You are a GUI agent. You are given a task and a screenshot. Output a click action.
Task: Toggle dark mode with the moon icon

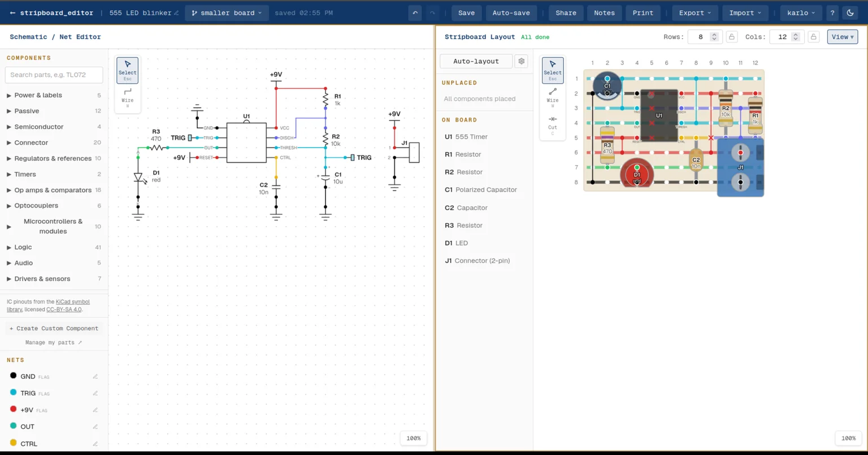[850, 13]
